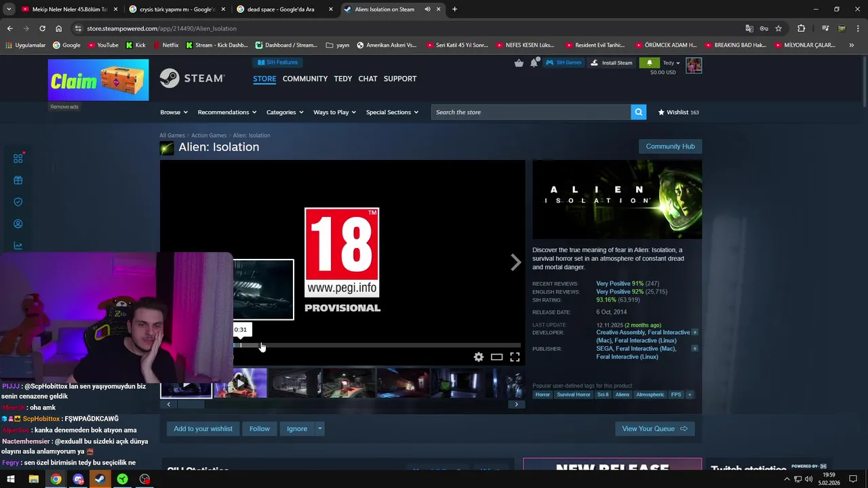Expand the Recommendations menu

pos(227,112)
